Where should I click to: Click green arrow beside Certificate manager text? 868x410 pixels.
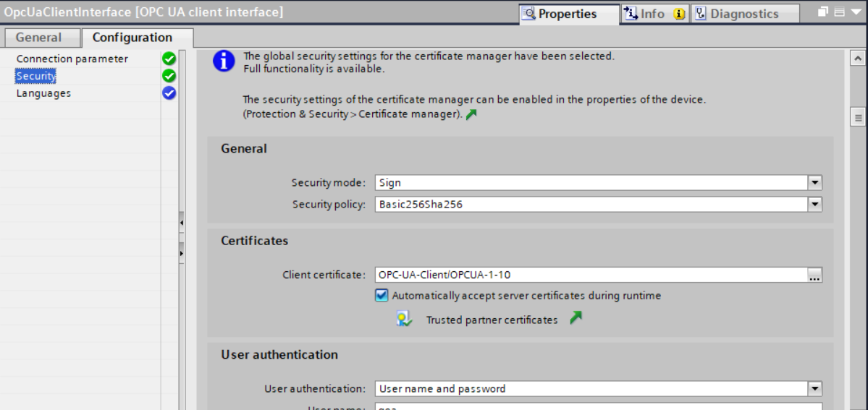[x=471, y=114]
